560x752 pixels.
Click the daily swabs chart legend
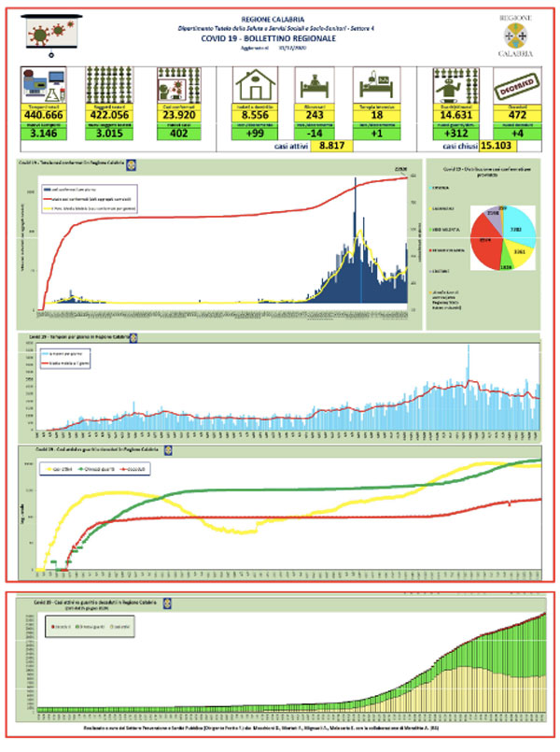[65, 359]
